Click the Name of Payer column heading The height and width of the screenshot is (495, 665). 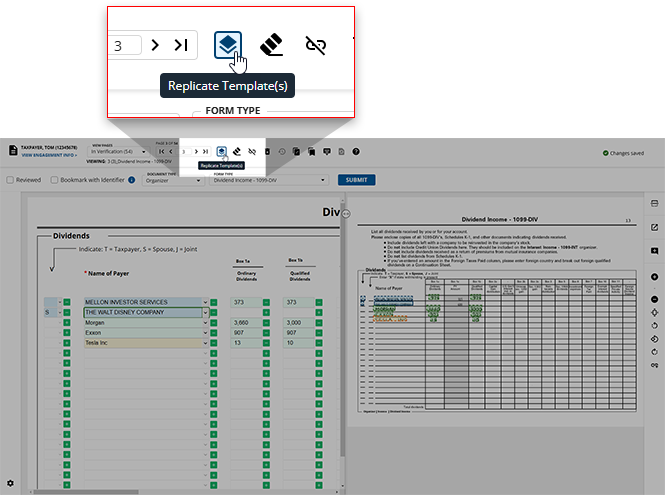[x=108, y=274]
